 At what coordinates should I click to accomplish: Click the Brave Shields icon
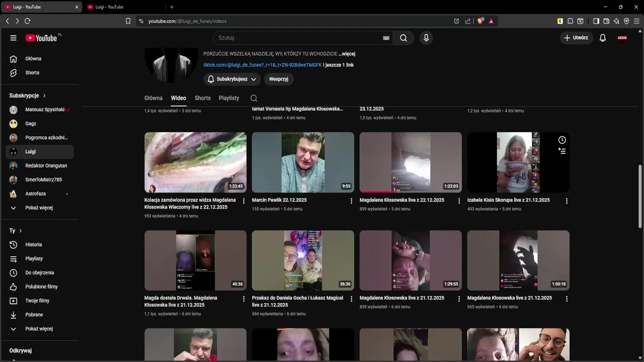pos(480,21)
